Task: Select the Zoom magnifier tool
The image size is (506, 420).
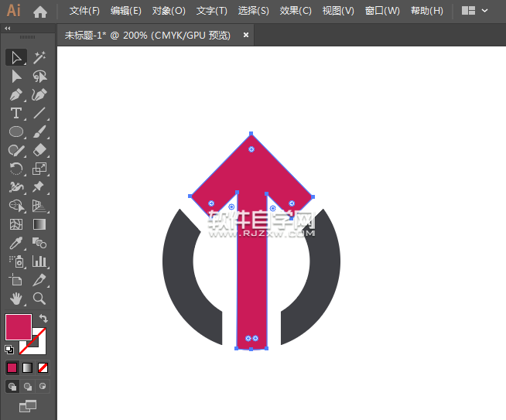Action: (x=39, y=299)
